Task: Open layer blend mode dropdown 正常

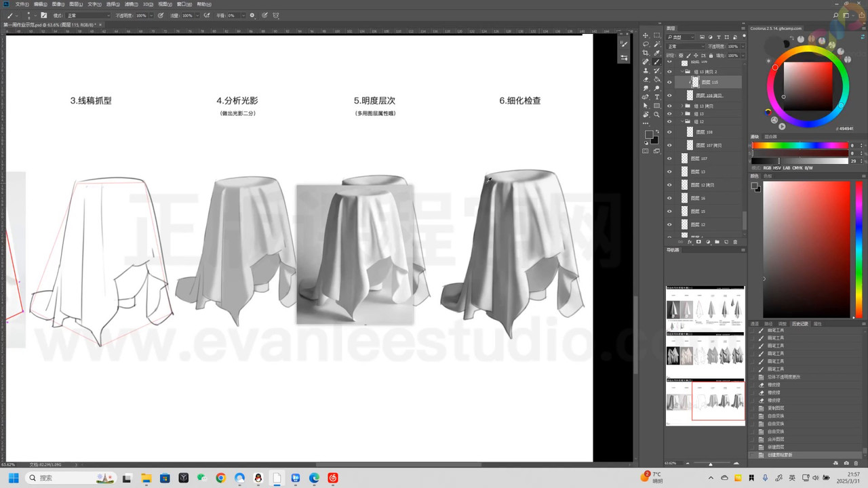Action: (x=686, y=46)
